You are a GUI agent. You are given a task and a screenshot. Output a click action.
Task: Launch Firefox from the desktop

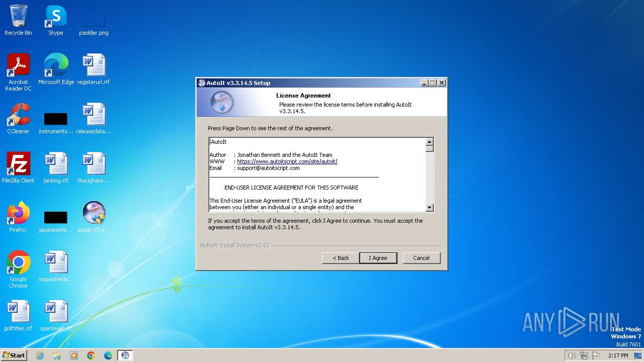click(x=18, y=217)
